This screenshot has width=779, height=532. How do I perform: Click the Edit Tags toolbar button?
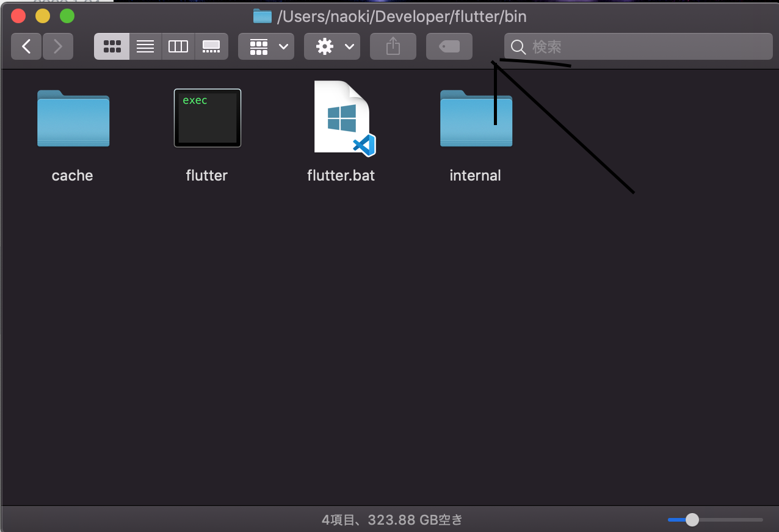[x=449, y=46]
